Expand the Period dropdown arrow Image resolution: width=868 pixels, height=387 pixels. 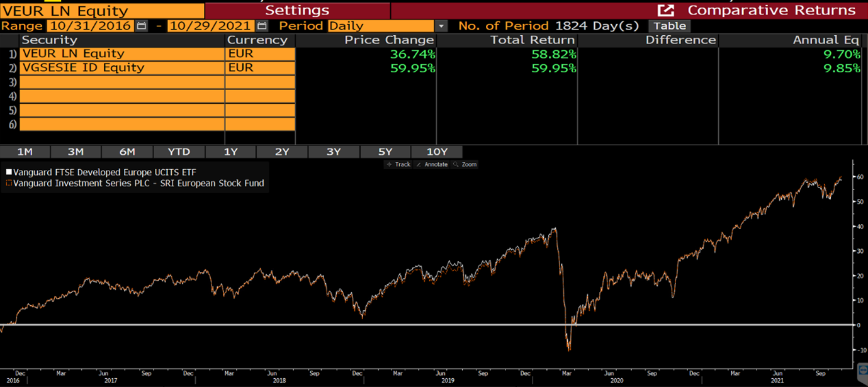(441, 26)
